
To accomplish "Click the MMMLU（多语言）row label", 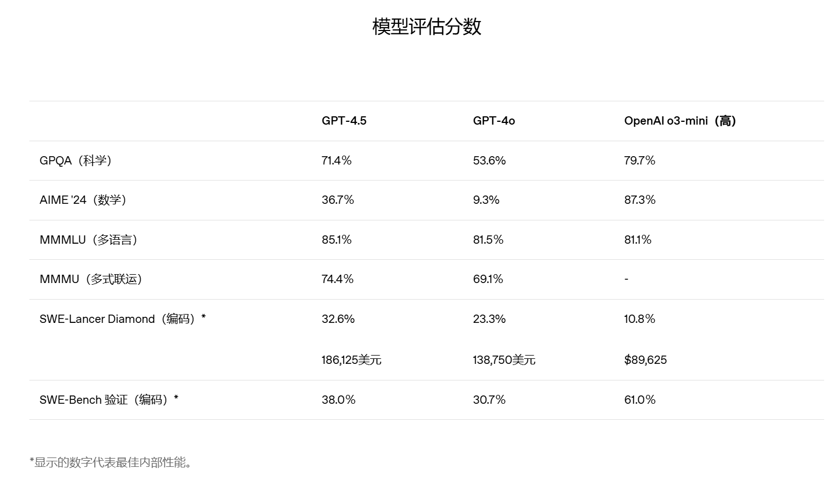I will (89, 240).
